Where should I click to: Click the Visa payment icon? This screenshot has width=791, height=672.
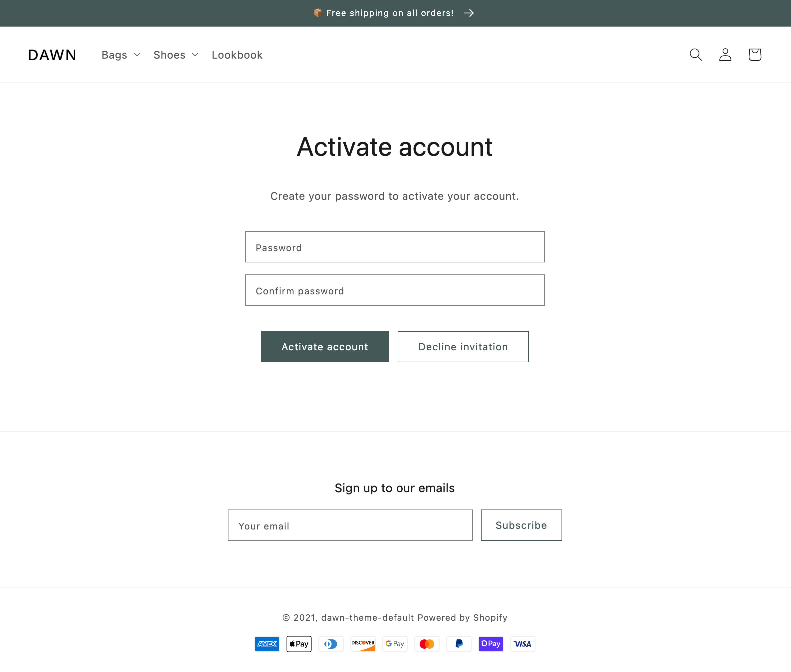(x=522, y=644)
